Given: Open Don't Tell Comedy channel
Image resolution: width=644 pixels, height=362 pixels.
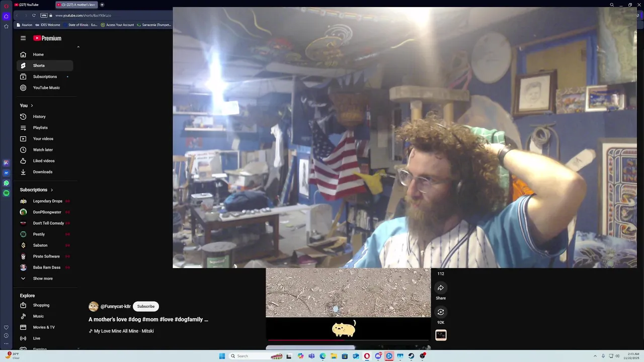Looking at the screenshot, I should [45, 223].
